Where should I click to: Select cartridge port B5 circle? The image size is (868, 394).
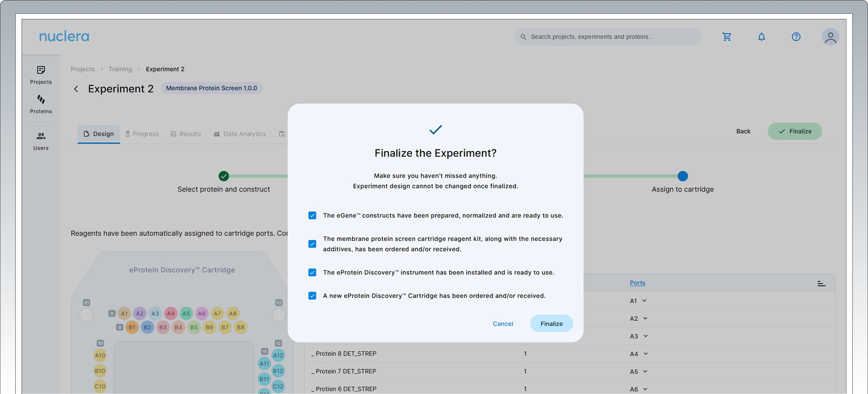click(194, 327)
